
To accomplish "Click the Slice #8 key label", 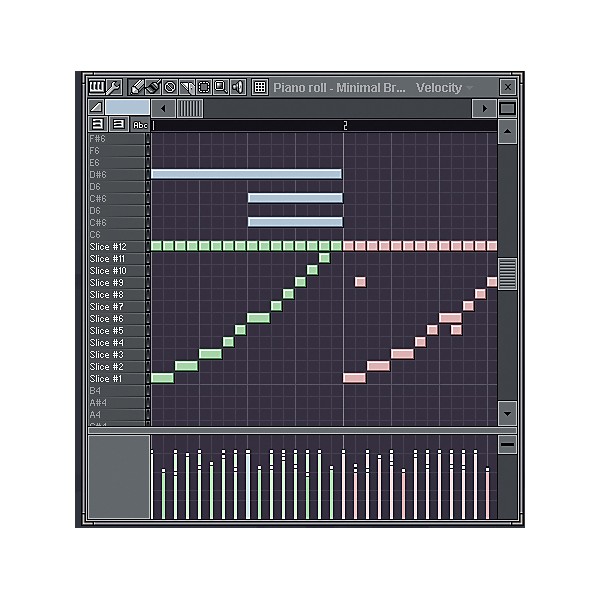I will [x=106, y=295].
